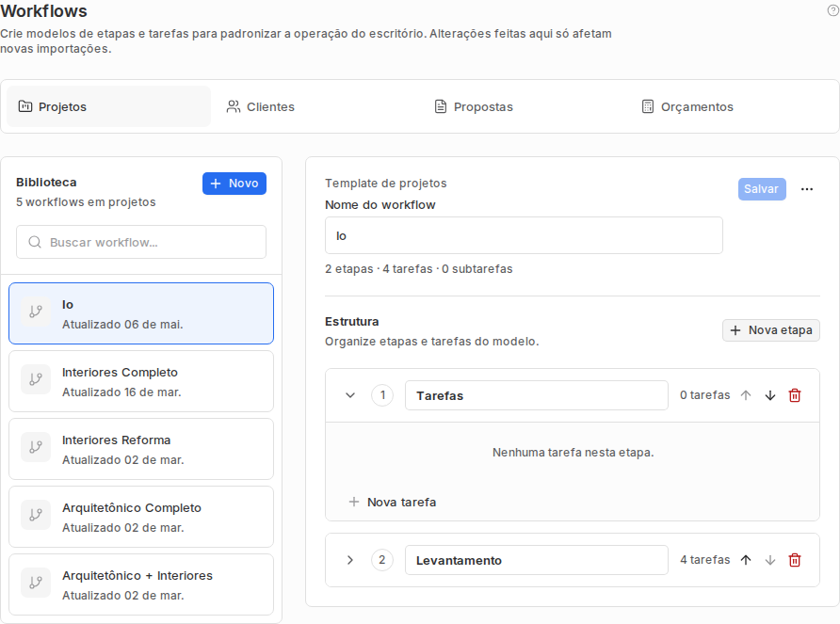
Task: Click '2 etapas · 4 tarefas · 0 subtarefas' summary
Action: [419, 269]
